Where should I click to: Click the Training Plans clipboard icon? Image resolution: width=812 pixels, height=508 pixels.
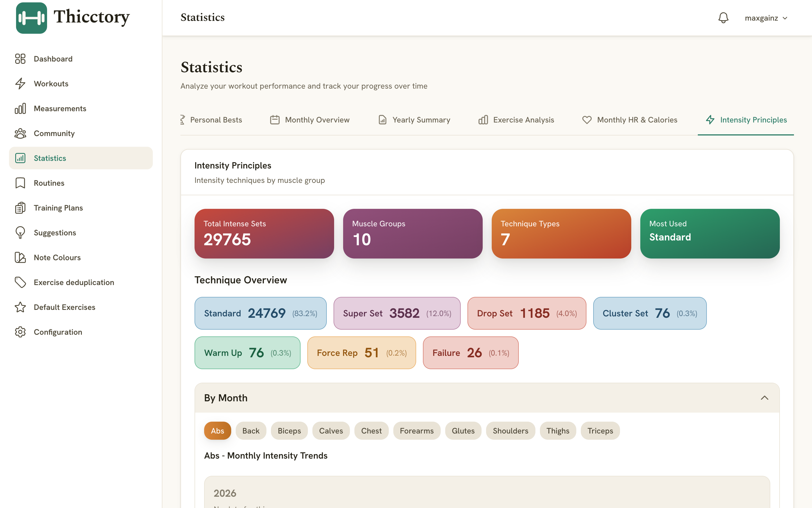coord(20,208)
